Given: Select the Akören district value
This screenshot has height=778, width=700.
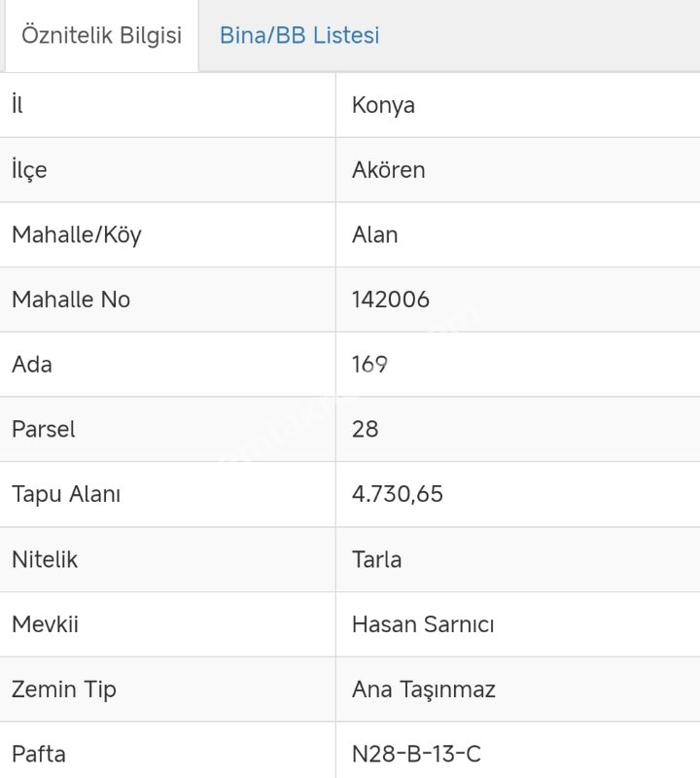Looking at the screenshot, I should point(388,169).
